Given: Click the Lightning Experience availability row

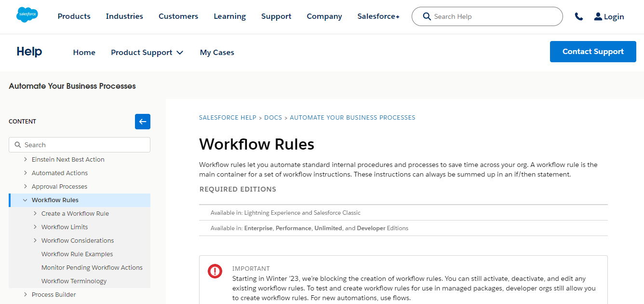Looking at the screenshot, I should tap(403, 213).
